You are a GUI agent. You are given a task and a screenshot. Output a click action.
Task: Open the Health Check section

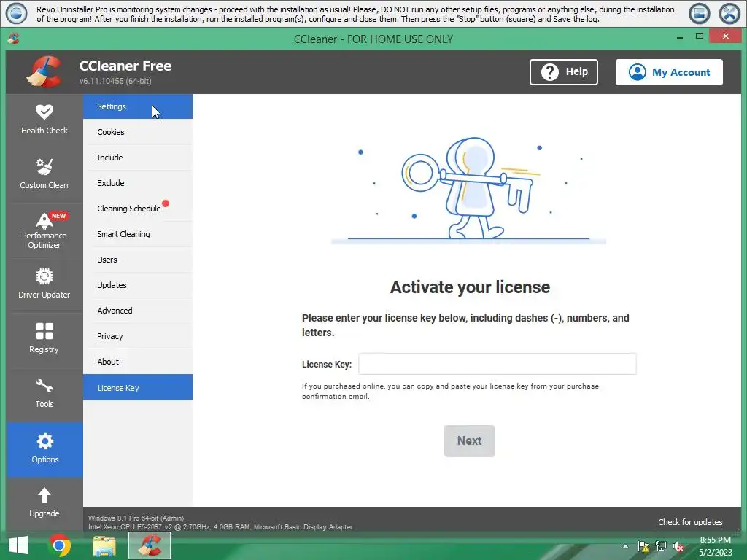pos(44,120)
